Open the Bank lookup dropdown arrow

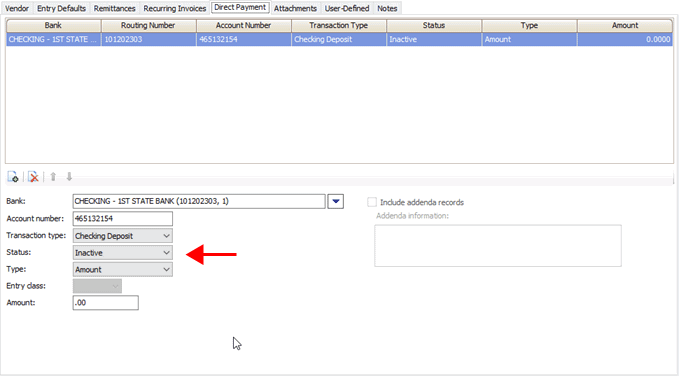point(336,201)
